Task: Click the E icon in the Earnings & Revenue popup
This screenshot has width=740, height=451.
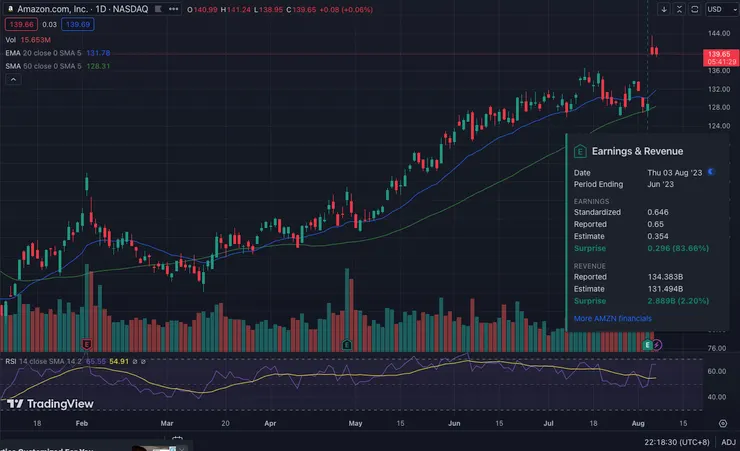Action: [580, 151]
